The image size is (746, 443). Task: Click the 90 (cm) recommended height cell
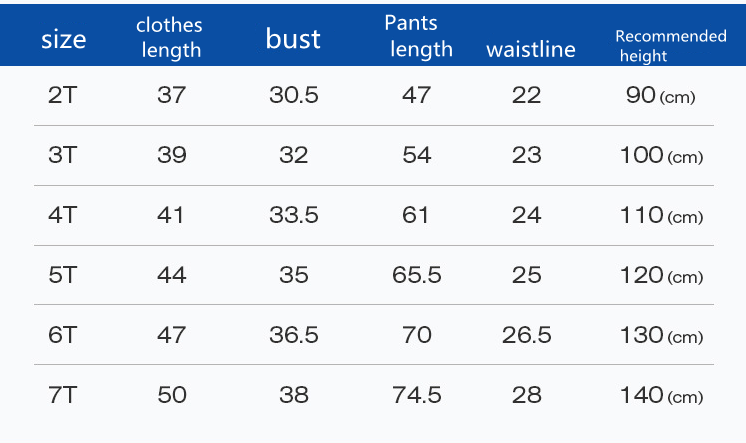pos(660,96)
